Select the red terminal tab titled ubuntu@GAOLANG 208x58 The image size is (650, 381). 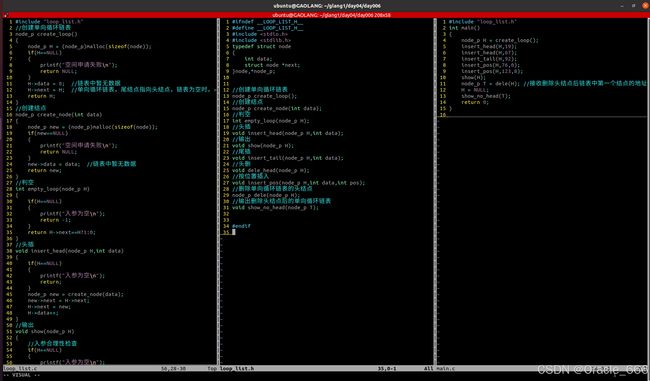pyautogui.click(x=331, y=15)
